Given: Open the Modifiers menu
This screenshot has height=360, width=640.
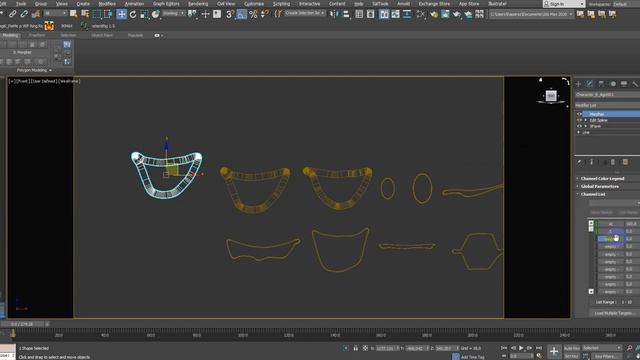Looking at the screenshot, I should [x=107, y=4].
